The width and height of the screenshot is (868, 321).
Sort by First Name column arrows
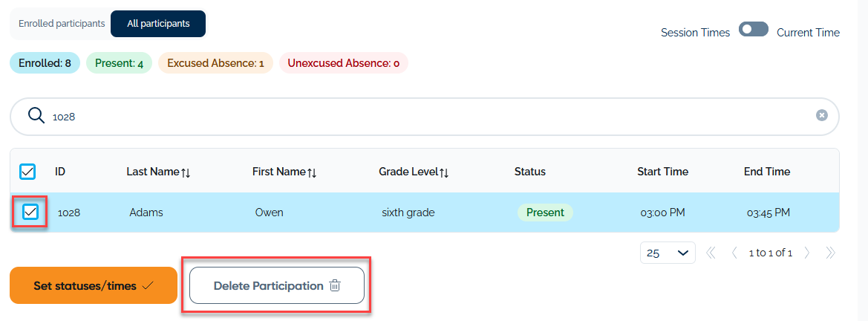(x=312, y=172)
